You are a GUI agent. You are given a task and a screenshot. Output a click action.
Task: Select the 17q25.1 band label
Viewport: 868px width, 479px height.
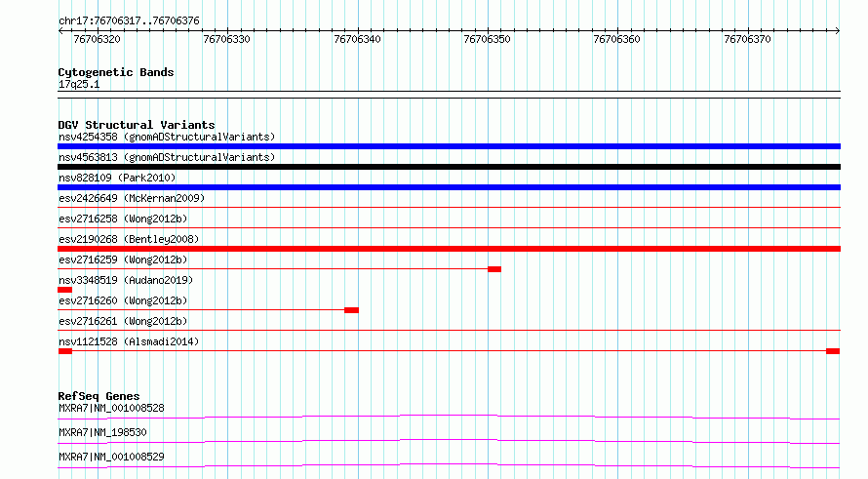pyautogui.click(x=79, y=84)
